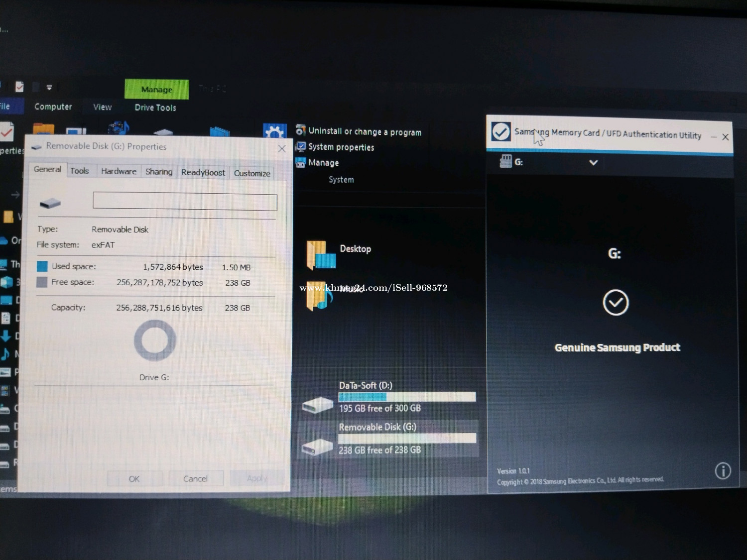
Task: Click the Manage computer icon
Action: pyautogui.click(x=300, y=162)
